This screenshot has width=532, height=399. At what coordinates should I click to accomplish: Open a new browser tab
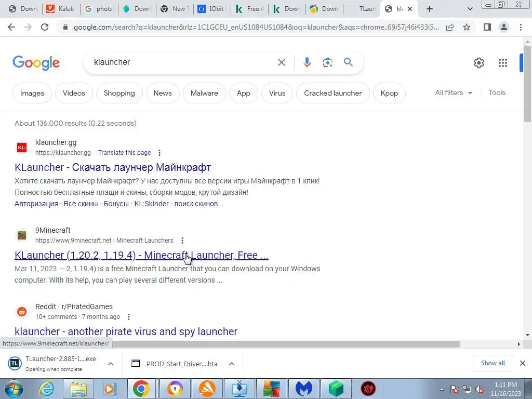coord(430,9)
